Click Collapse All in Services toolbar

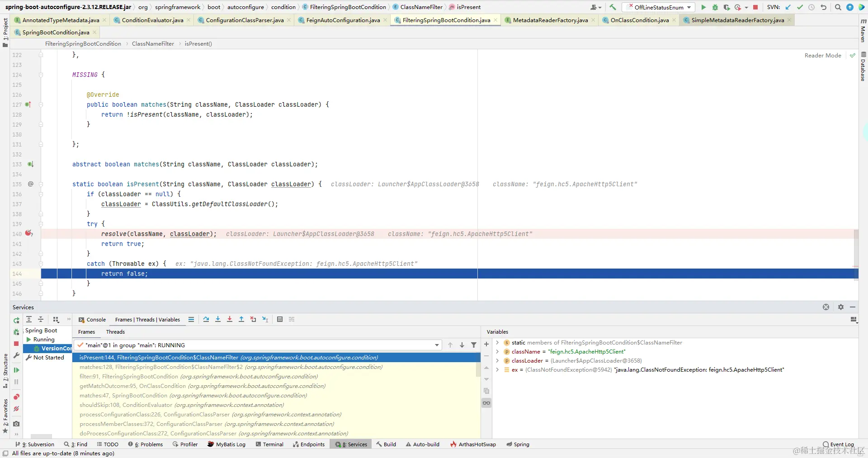(x=41, y=319)
